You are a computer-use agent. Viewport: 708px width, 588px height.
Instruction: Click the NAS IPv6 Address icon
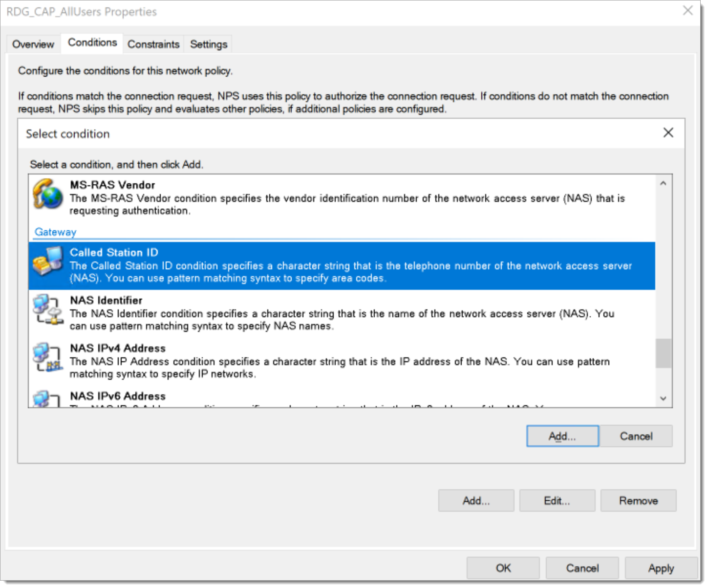tap(46, 398)
